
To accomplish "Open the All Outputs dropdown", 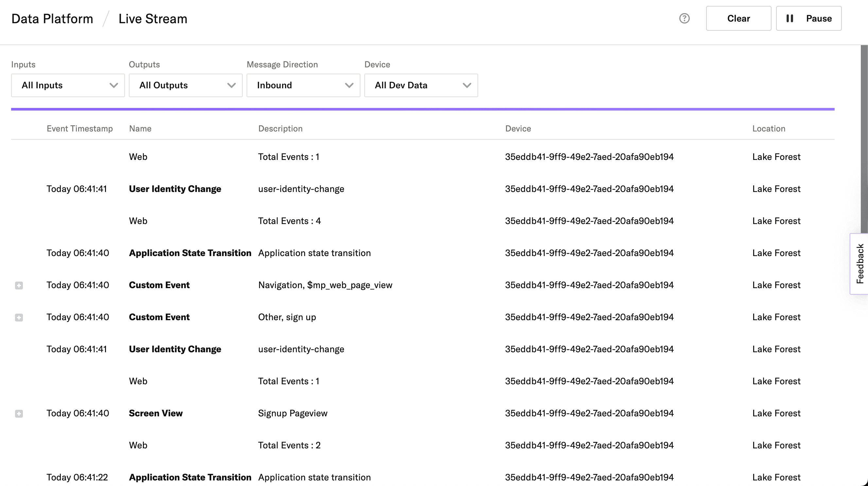I will point(185,85).
